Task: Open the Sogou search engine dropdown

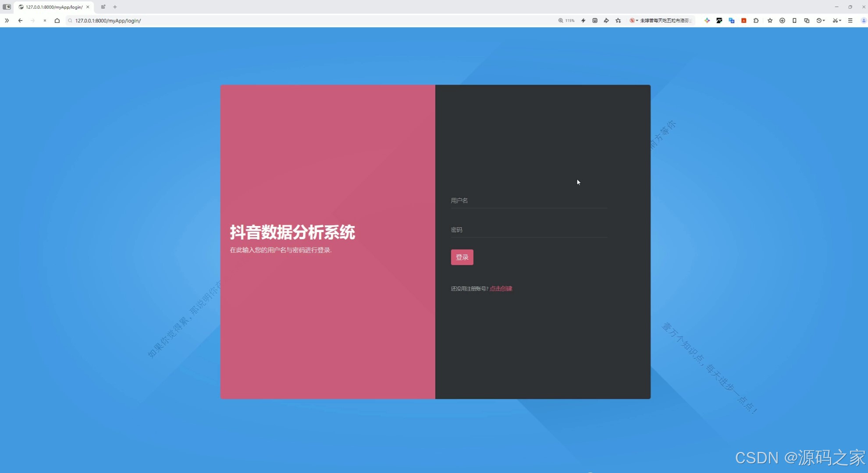Action: tap(634, 21)
